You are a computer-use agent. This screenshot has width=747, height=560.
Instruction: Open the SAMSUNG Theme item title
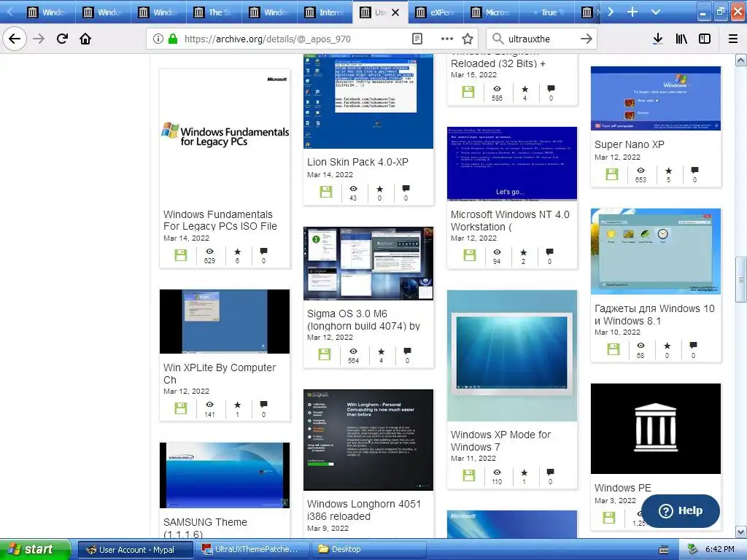coord(205,528)
